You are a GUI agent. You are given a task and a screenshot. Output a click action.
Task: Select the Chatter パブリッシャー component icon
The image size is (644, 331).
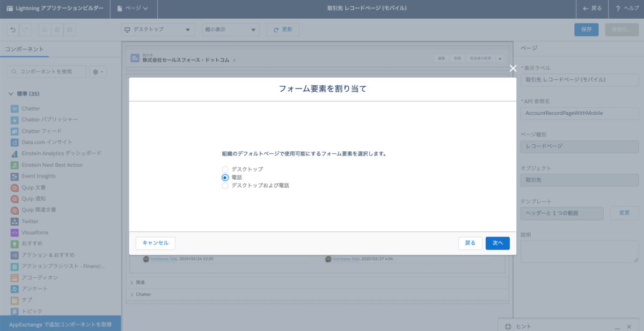point(15,120)
